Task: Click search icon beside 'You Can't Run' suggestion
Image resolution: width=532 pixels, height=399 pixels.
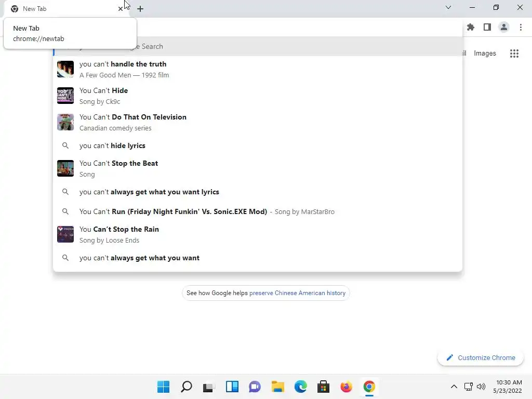Action: [x=65, y=212]
